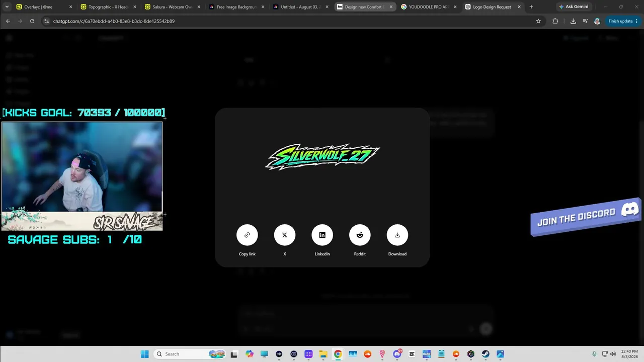
Task: Open the Chrome extensions puzzle icon
Action: click(555, 21)
